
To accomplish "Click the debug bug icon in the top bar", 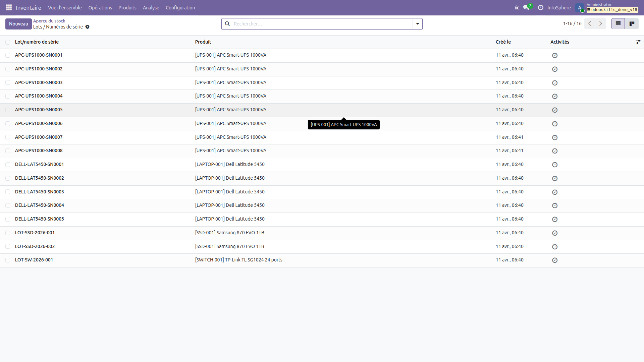I will [x=517, y=7].
